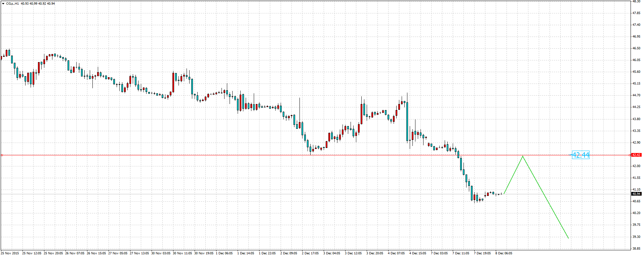
Task: Select the blue 42.44 text label
Action: click(x=580, y=155)
